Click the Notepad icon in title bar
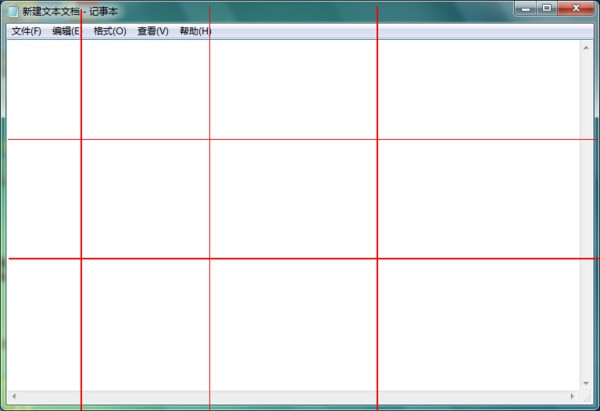 [12, 10]
